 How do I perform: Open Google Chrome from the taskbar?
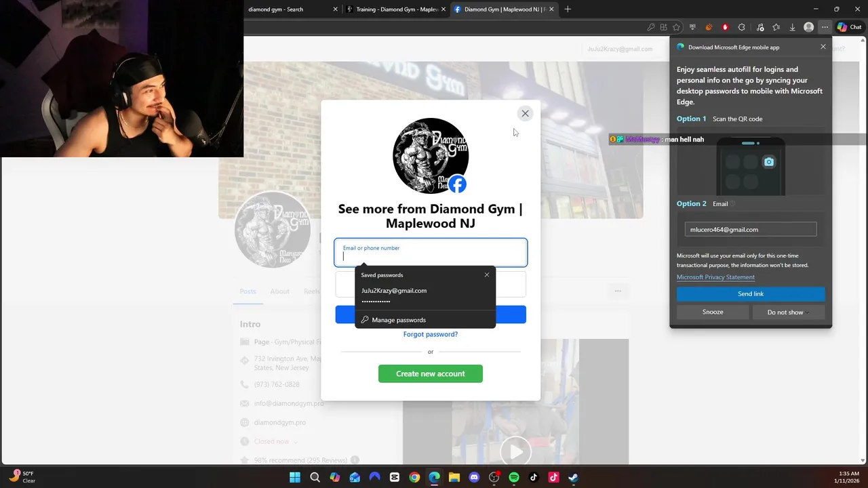click(414, 477)
